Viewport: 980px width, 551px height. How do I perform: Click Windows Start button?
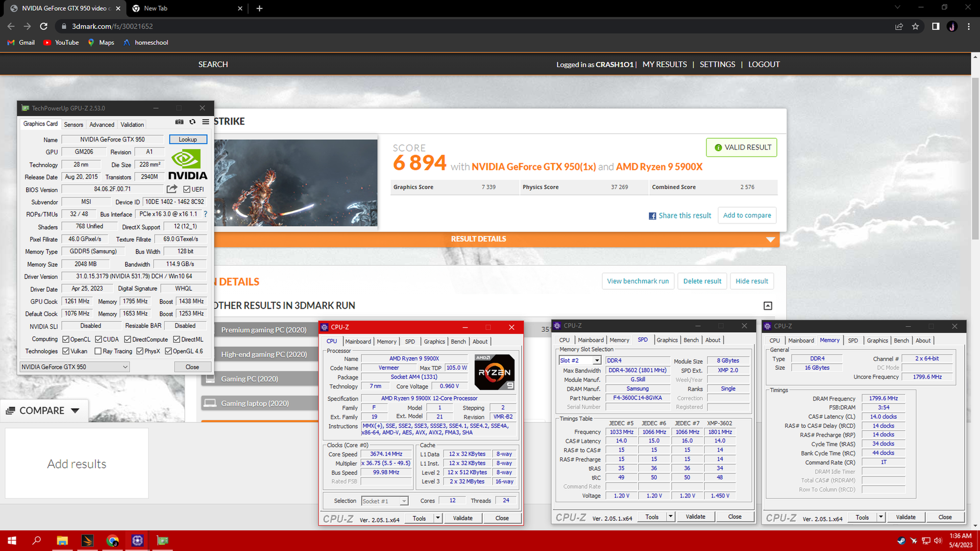pyautogui.click(x=12, y=541)
